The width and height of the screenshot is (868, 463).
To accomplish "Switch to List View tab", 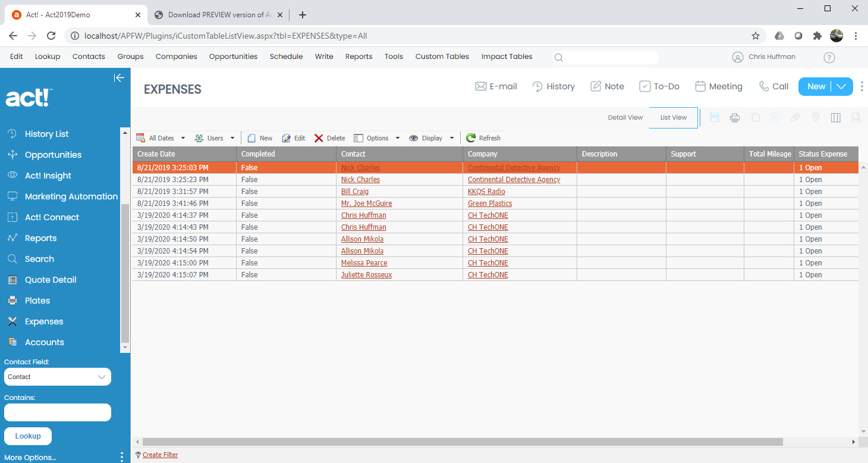I will [x=674, y=118].
